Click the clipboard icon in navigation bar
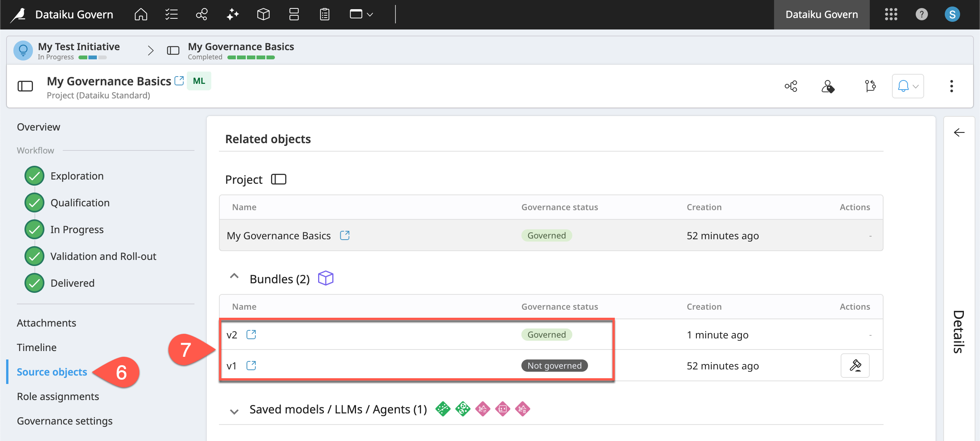Screen dimensions: 980x441 [324, 15]
